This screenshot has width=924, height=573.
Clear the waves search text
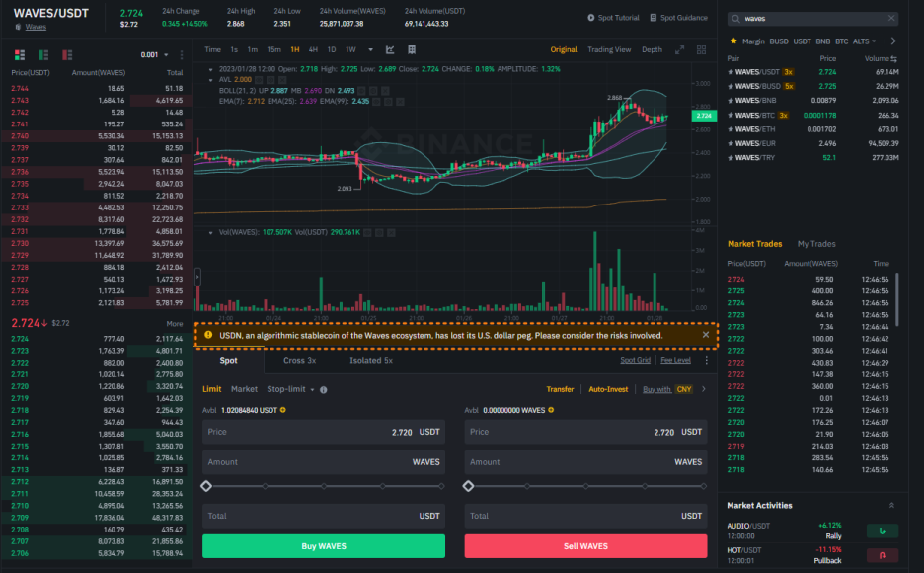pyautogui.click(x=891, y=18)
